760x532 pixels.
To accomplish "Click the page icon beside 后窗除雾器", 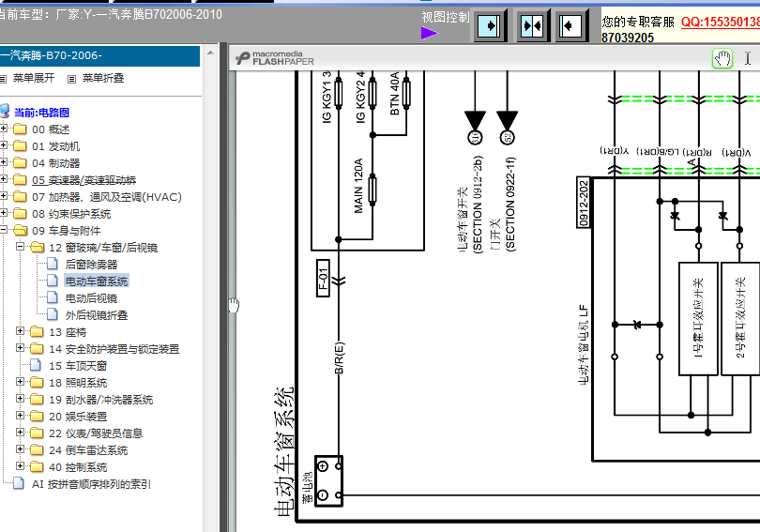I will point(53,264).
